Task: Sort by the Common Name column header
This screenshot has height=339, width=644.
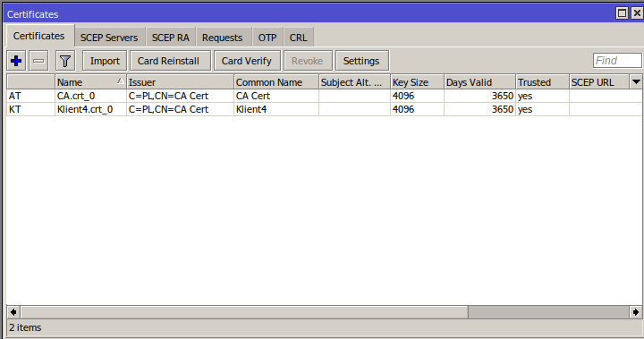Action: coord(276,82)
